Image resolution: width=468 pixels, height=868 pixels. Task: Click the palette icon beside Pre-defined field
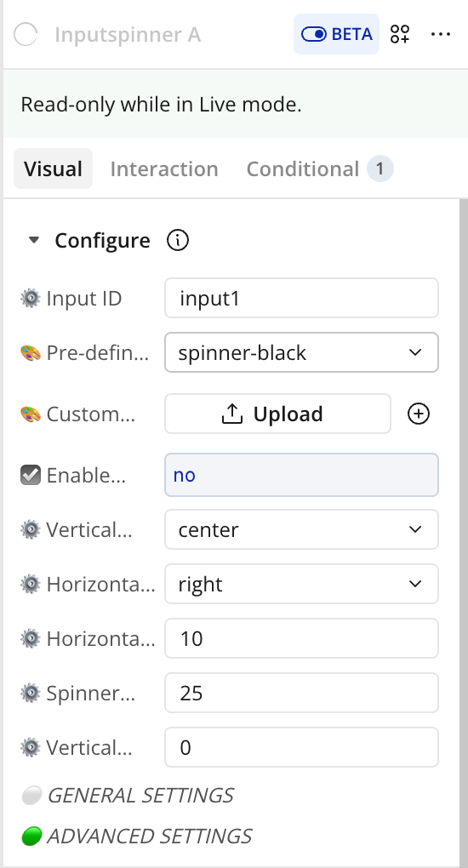31,352
